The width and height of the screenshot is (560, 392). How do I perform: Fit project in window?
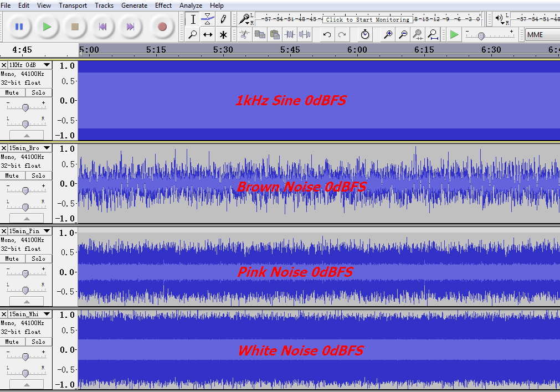pyautogui.click(x=433, y=35)
